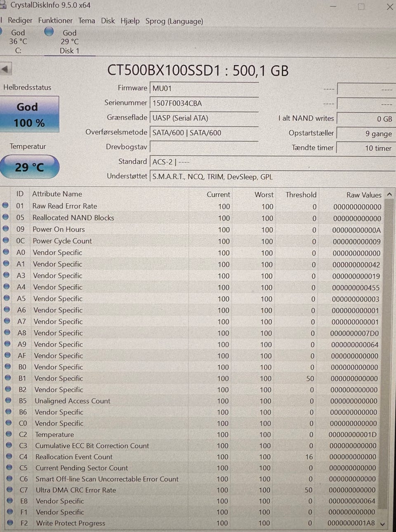The image size is (396, 532).
Task: Click the I alt NAND writes value 0 GB
Action: pyautogui.click(x=366, y=119)
